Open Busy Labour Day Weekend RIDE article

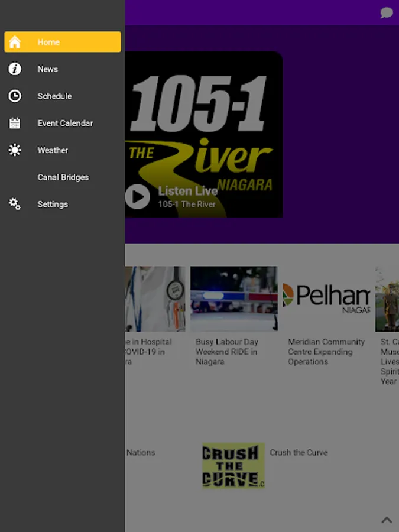[226, 352]
